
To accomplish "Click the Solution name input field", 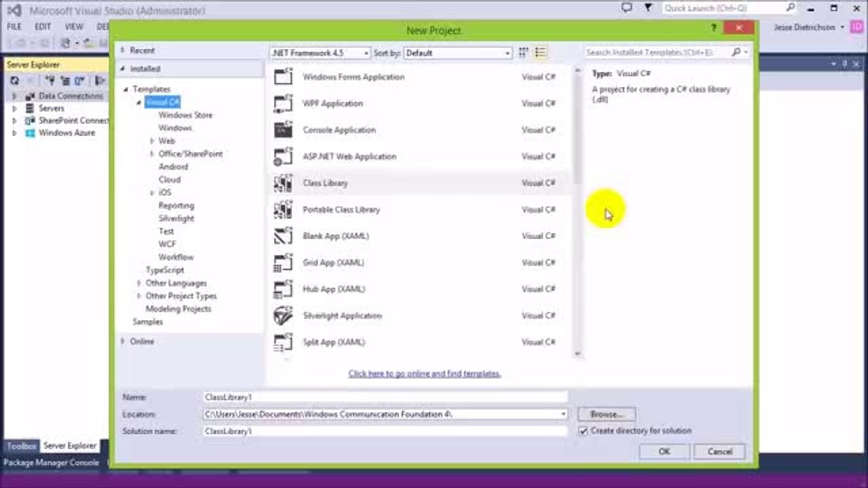I will click(x=385, y=431).
